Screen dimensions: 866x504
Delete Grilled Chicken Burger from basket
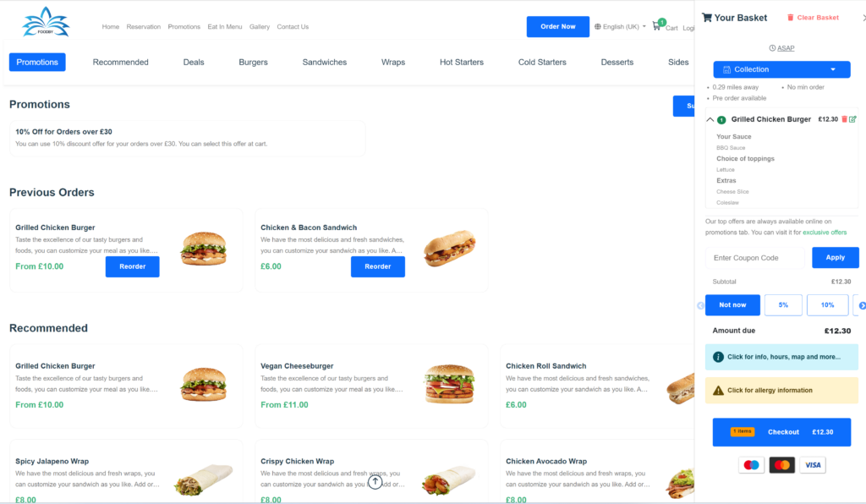(x=844, y=119)
